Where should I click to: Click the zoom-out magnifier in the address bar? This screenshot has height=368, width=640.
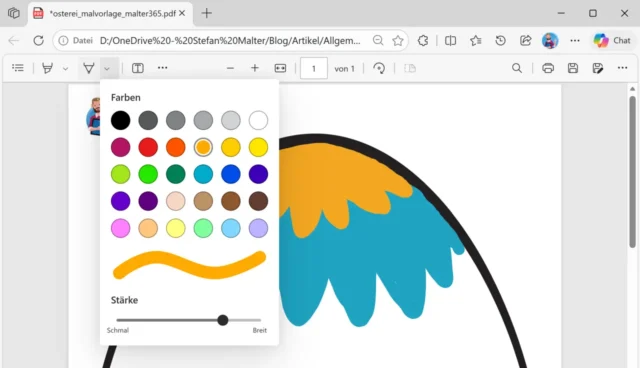[x=378, y=40]
